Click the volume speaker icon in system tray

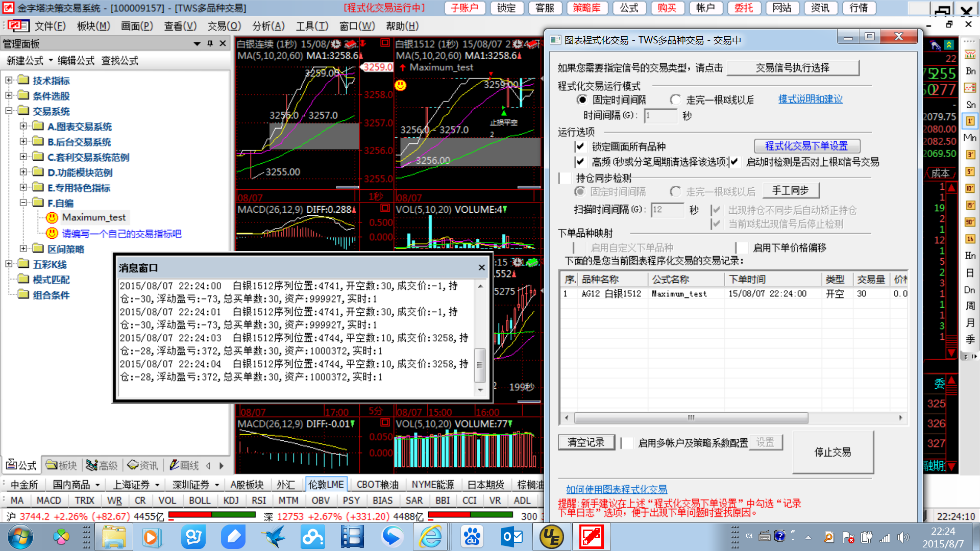(903, 537)
